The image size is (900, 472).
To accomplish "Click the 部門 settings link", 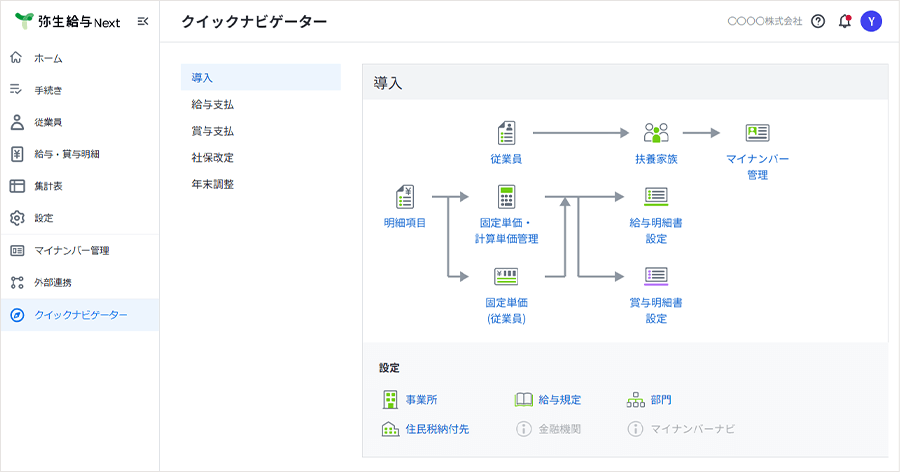I will (x=660, y=400).
